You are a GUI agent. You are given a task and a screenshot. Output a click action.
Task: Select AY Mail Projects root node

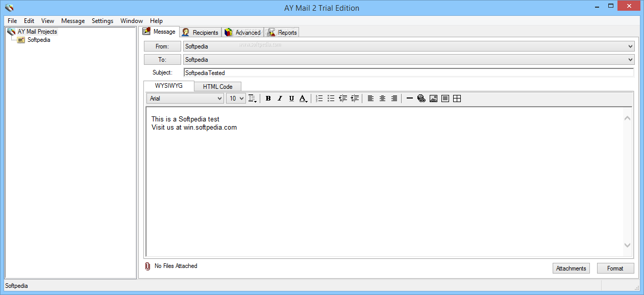37,32
